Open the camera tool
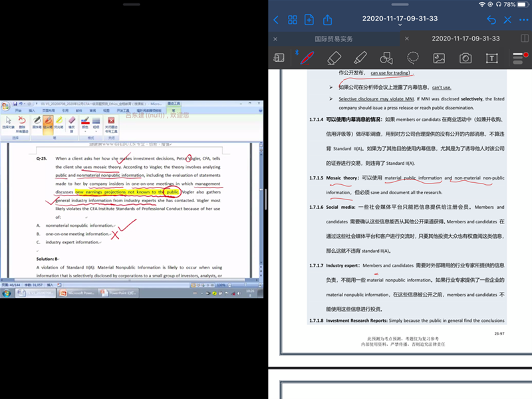 pos(465,58)
